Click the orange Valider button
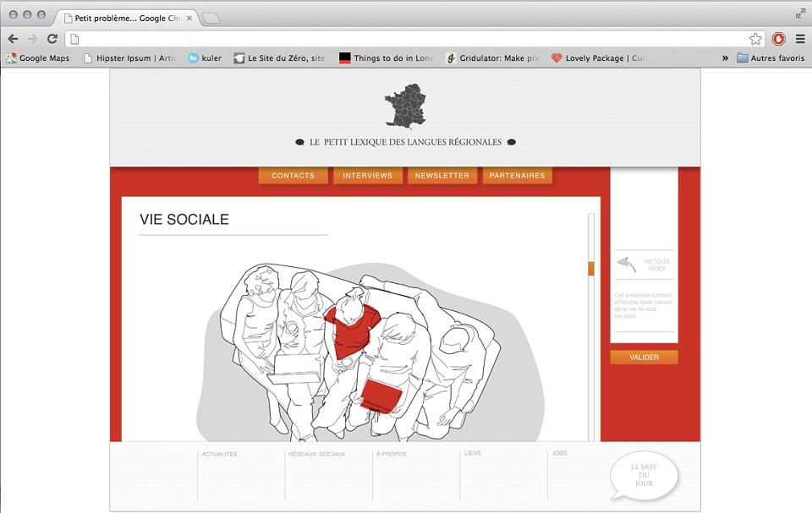This screenshot has width=812, height=513. pyautogui.click(x=645, y=357)
